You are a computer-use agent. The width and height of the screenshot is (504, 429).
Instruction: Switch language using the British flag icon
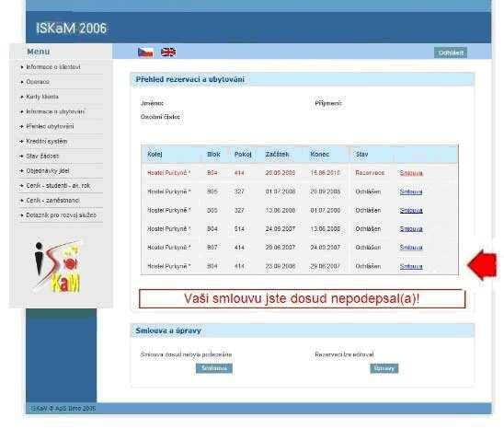tap(168, 52)
